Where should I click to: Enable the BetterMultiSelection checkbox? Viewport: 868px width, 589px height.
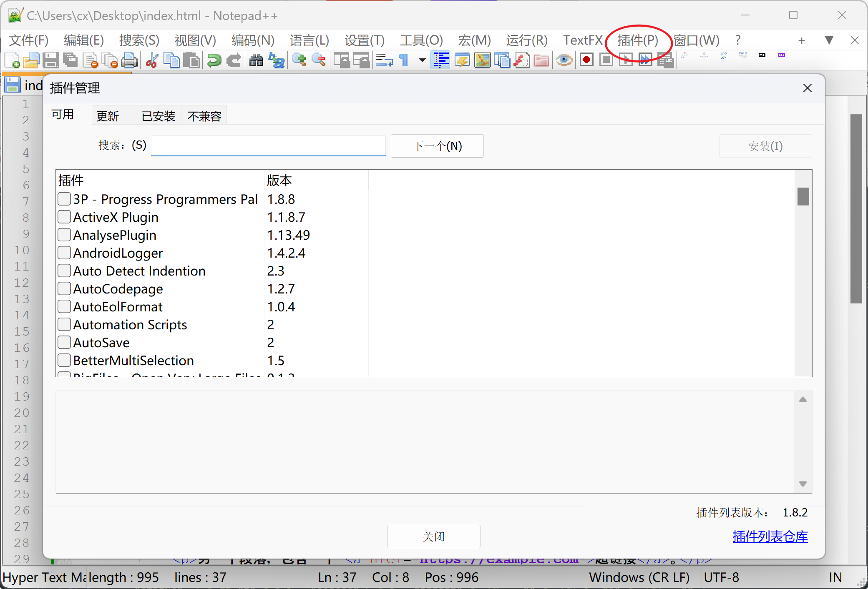64,361
